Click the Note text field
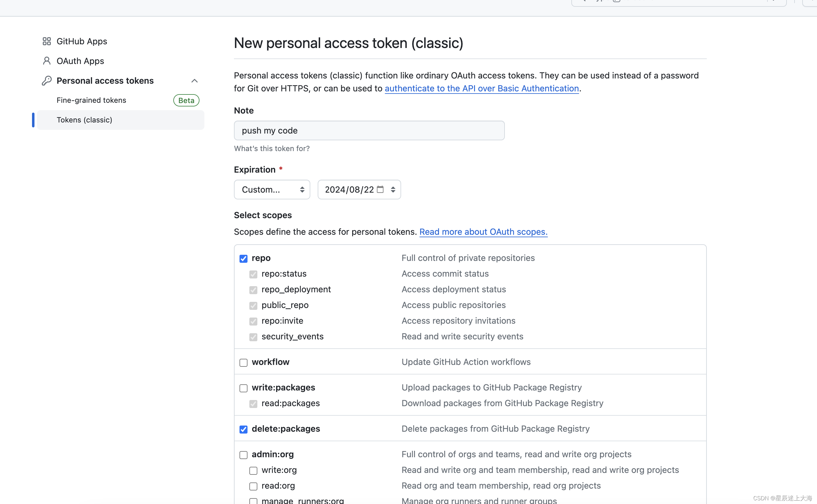Viewport: 817px width, 504px height. 369,131
